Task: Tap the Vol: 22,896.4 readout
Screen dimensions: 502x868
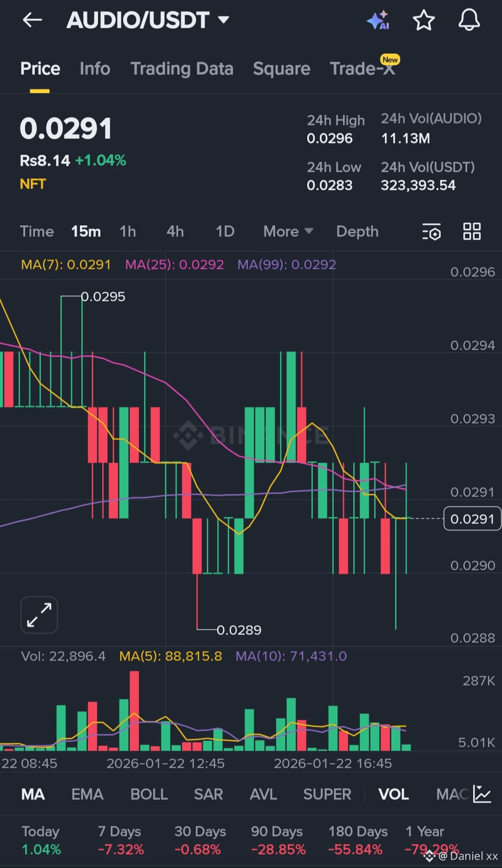Action: pyautogui.click(x=63, y=656)
